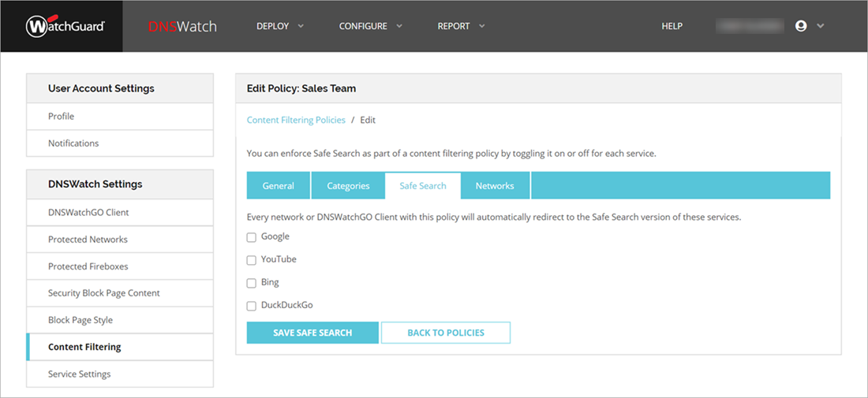This screenshot has height=398, width=868.
Task: Open Help in the top bar
Action: (672, 26)
